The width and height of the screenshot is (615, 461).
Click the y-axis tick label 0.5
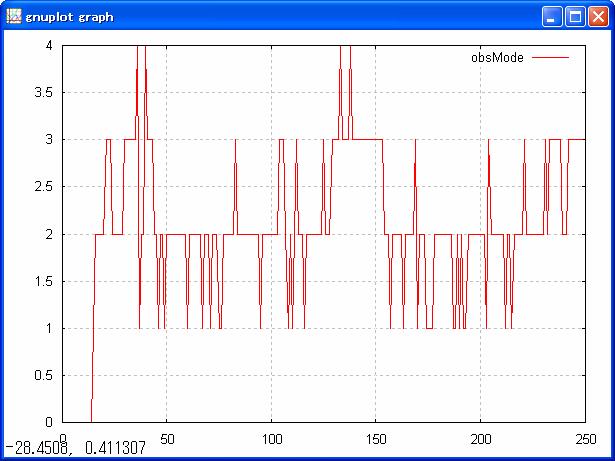(x=43, y=375)
